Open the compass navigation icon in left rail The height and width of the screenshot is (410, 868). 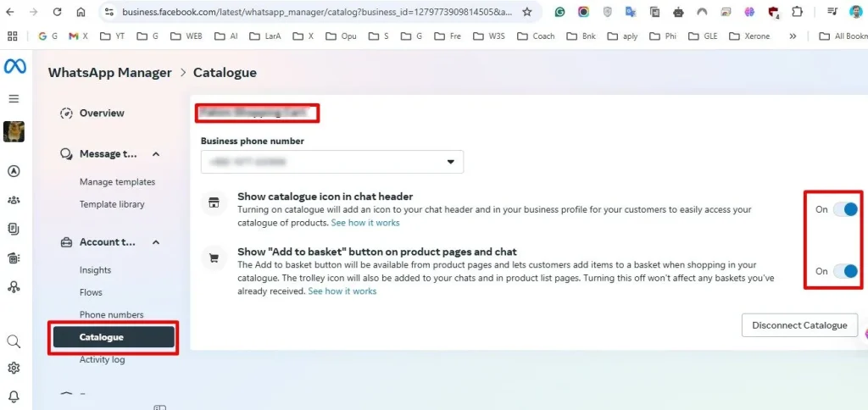[14, 171]
